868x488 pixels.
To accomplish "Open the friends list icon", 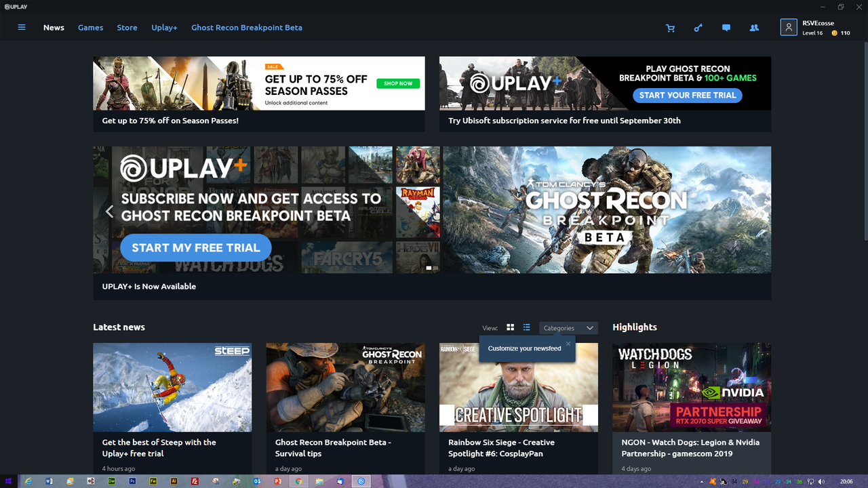I will click(x=754, y=28).
